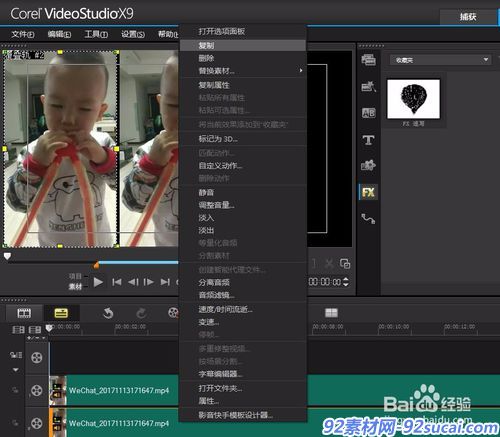Open the 设置 menu
The height and width of the screenshot is (437, 500).
tap(133, 34)
